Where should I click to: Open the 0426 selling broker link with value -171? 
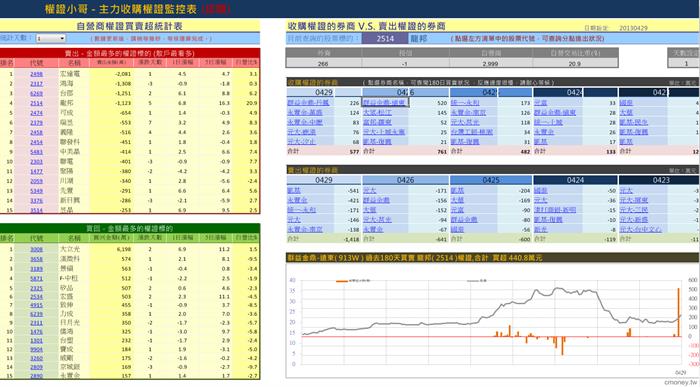point(370,191)
